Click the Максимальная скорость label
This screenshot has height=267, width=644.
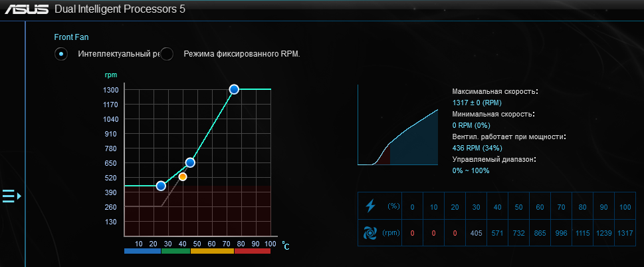tap(495, 91)
